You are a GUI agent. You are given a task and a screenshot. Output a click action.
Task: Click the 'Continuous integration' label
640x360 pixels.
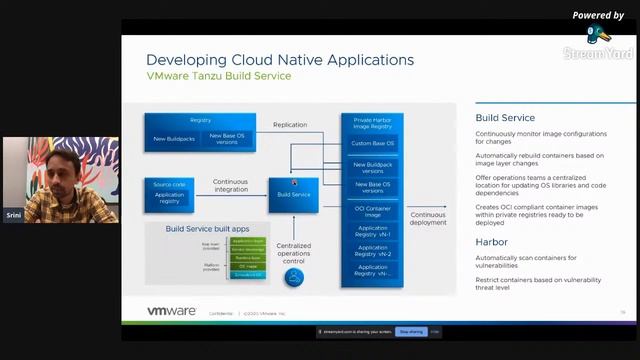(230, 186)
